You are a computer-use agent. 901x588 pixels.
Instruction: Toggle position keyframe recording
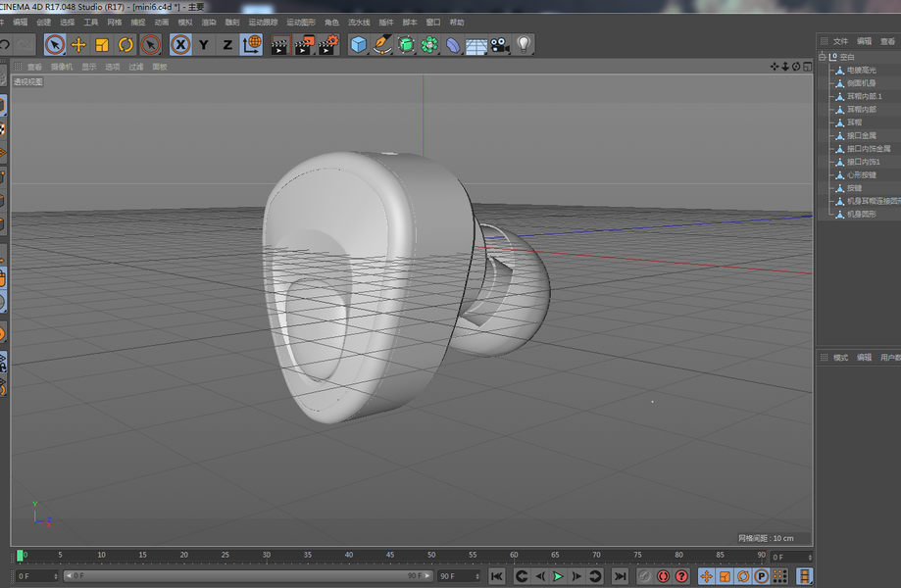(x=706, y=576)
